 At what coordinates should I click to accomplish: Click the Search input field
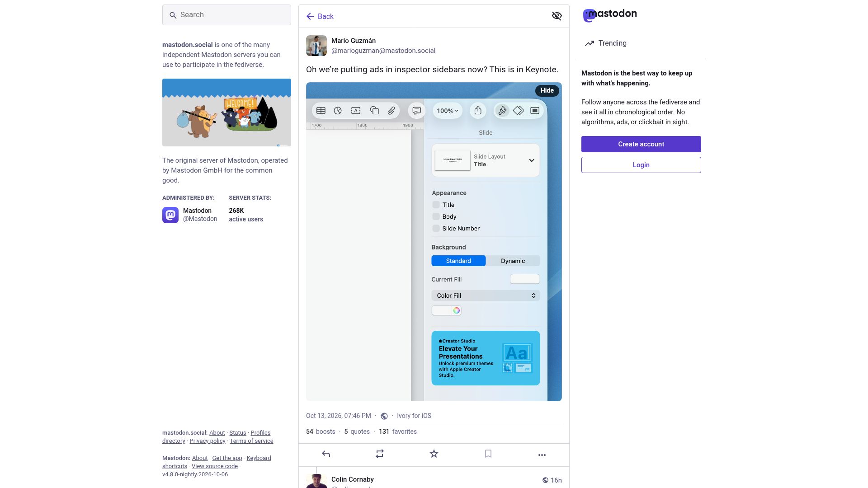click(x=226, y=15)
